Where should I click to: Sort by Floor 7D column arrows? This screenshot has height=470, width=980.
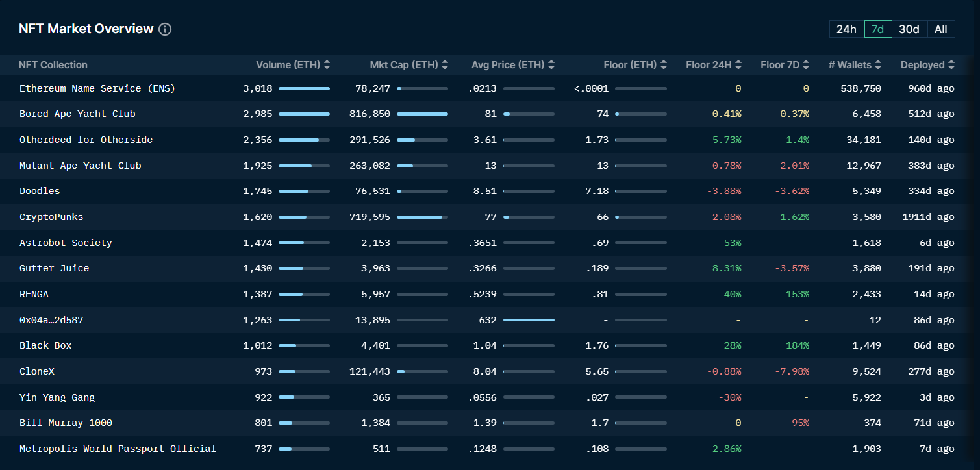pyautogui.click(x=806, y=65)
